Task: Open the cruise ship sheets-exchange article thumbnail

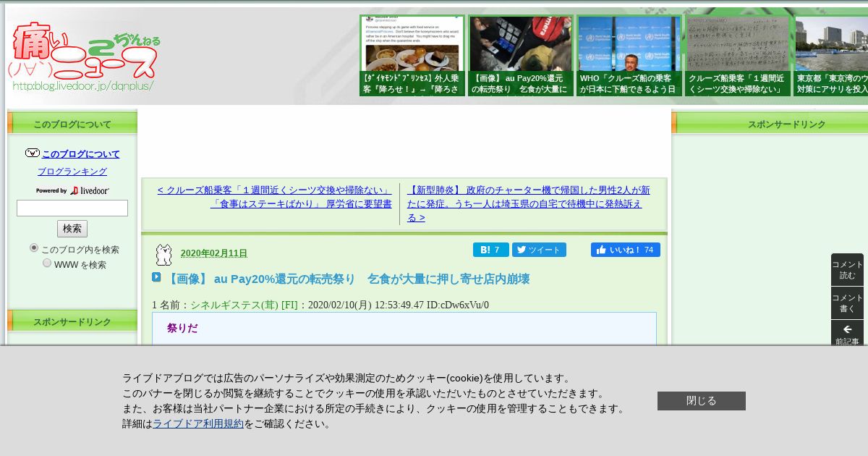Action: (737, 56)
